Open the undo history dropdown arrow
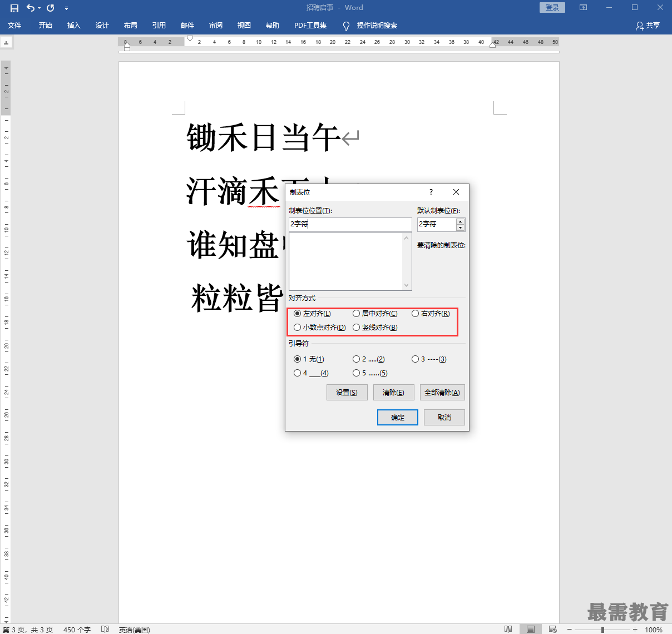Image resolution: width=672 pixels, height=634 pixels. coord(39,8)
